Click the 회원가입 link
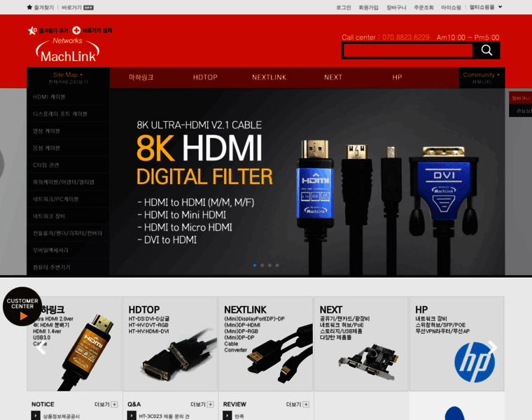Viewport: 532px width, 420px height. (x=368, y=8)
